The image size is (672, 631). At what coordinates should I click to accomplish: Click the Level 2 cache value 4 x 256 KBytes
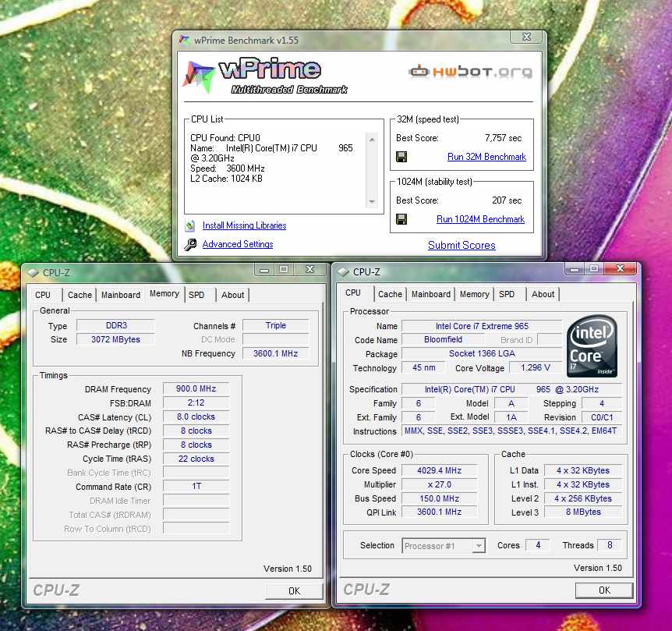[x=583, y=499]
